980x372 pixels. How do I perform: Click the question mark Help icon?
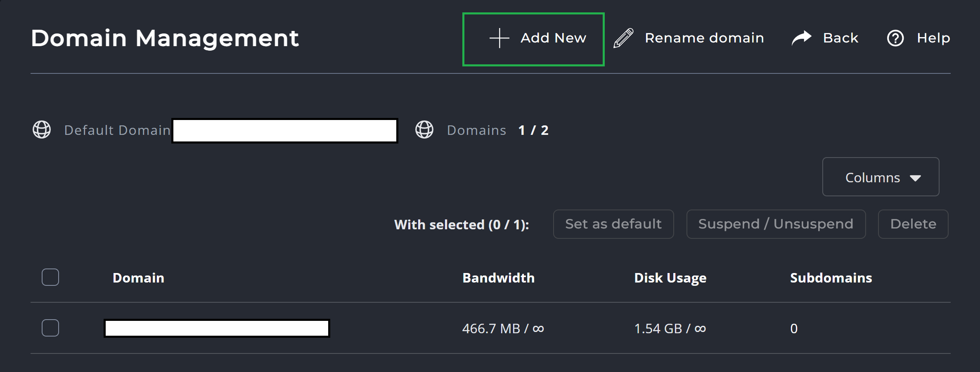[895, 38]
